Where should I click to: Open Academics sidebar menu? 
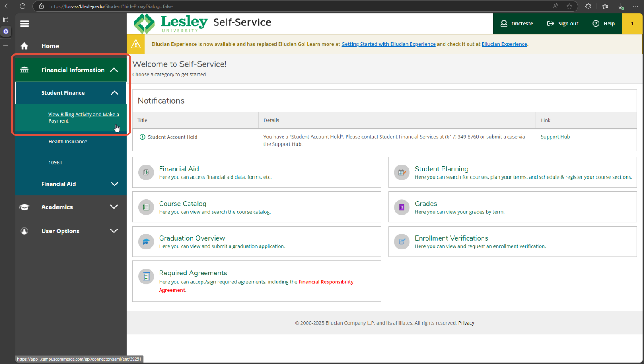pyautogui.click(x=57, y=207)
